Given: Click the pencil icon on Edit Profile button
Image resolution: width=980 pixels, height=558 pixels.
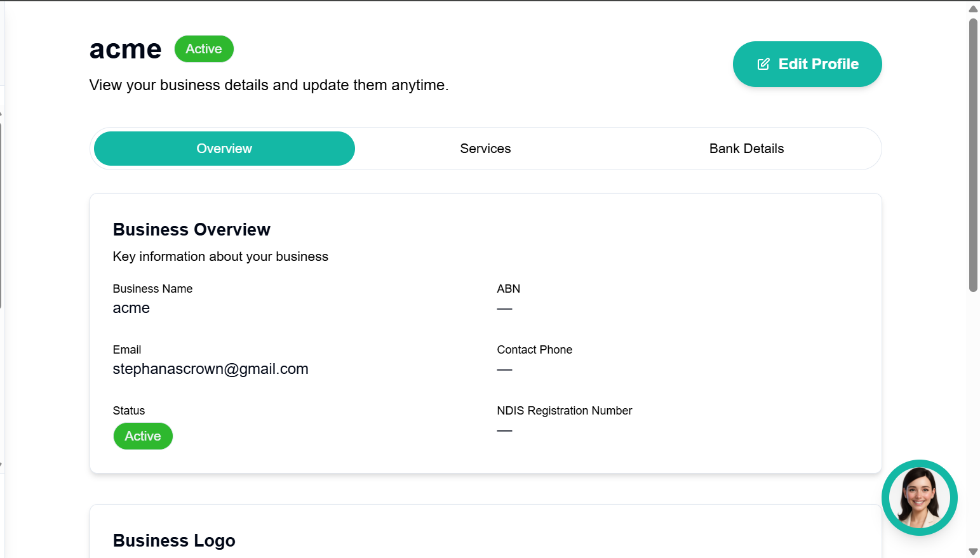Looking at the screenshot, I should click(x=763, y=63).
